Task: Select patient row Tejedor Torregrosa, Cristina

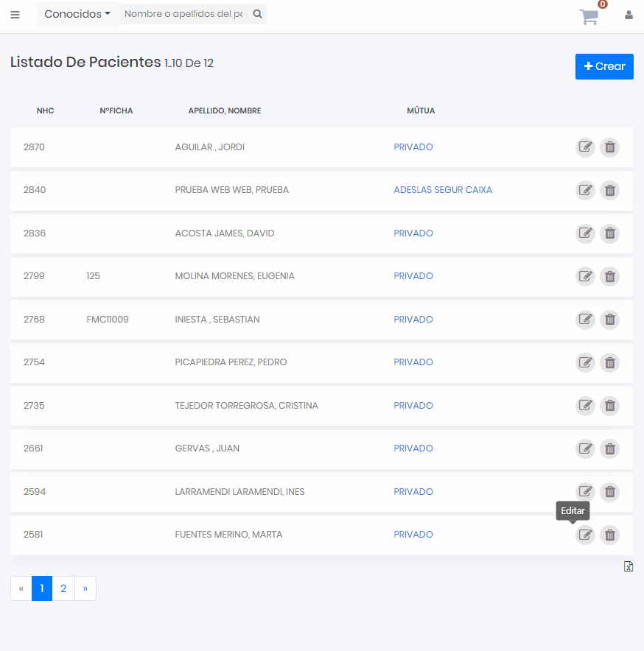Action: tap(246, 406)
